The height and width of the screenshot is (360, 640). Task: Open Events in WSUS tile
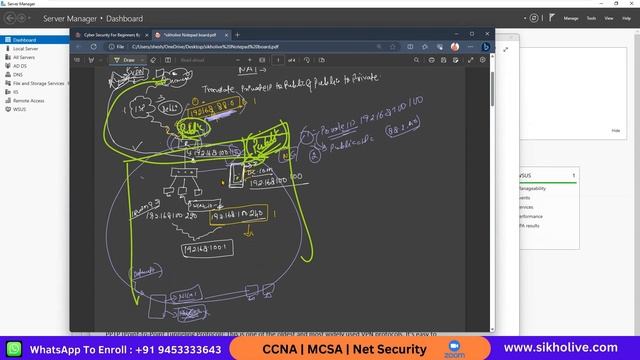[524, 198]
